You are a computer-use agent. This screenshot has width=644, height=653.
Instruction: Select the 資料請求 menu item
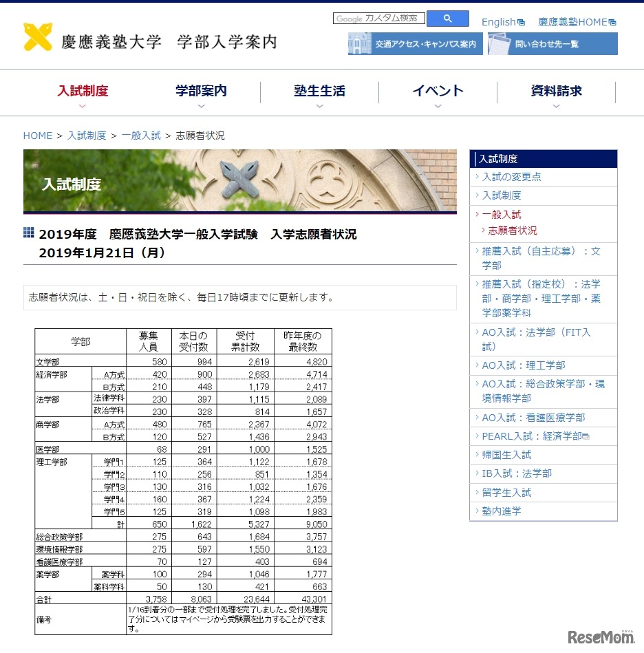[557, 90]
